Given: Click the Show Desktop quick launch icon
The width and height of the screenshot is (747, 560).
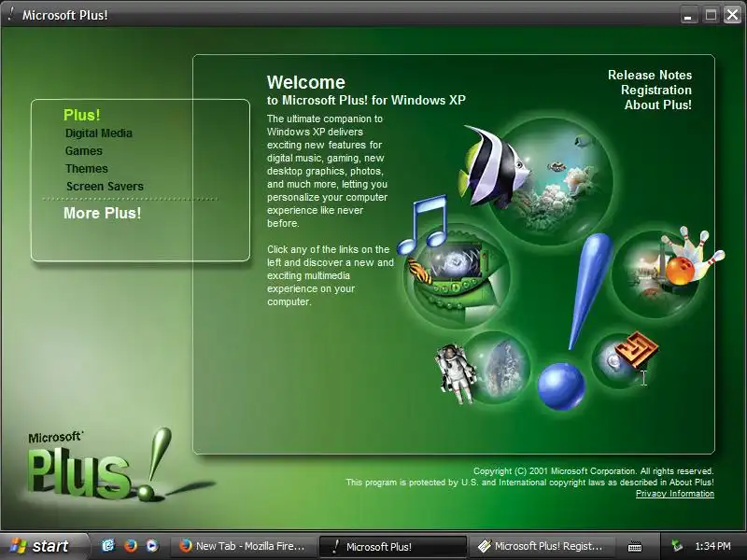Looking at the screenshot, I should click(108, 546).
